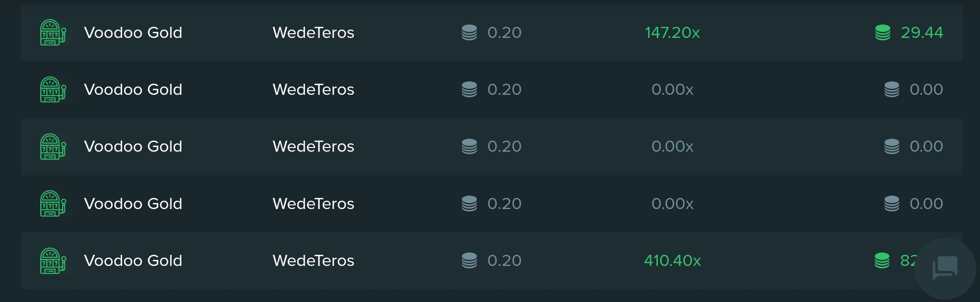The image size is (980, 302).
Task: Click green coin icon beside 29.44 payout
Action: 883,32
